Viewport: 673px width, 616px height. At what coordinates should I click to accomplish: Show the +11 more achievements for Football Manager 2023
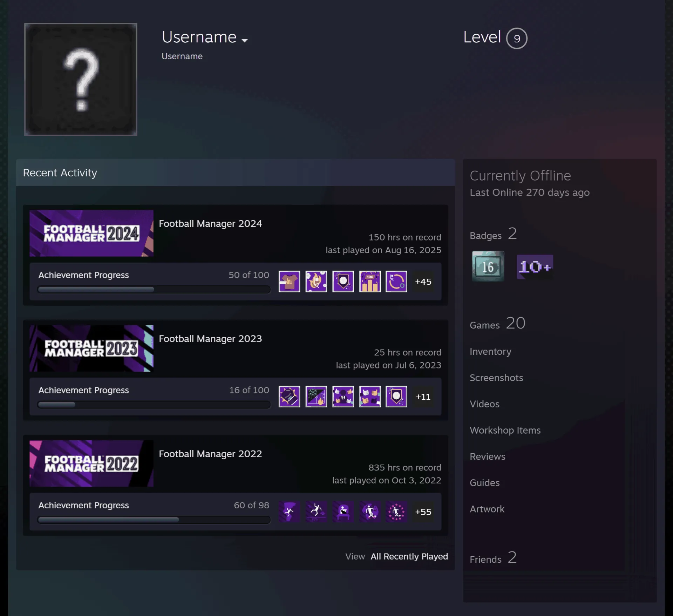point(423,397)
